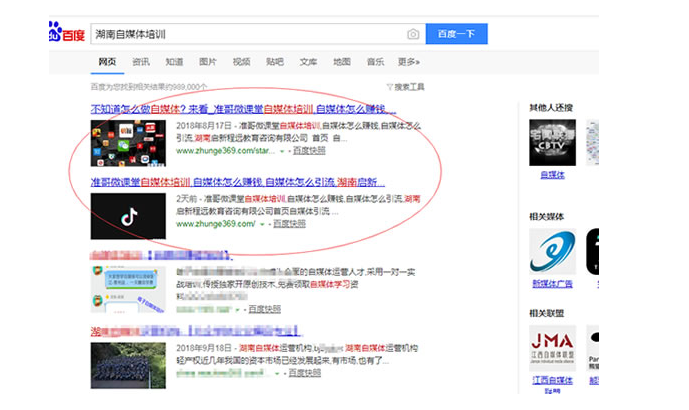Open 百度快照 of the 2018年8月17日 result
Screen dimensions: 689x410
tap(309, 151)
